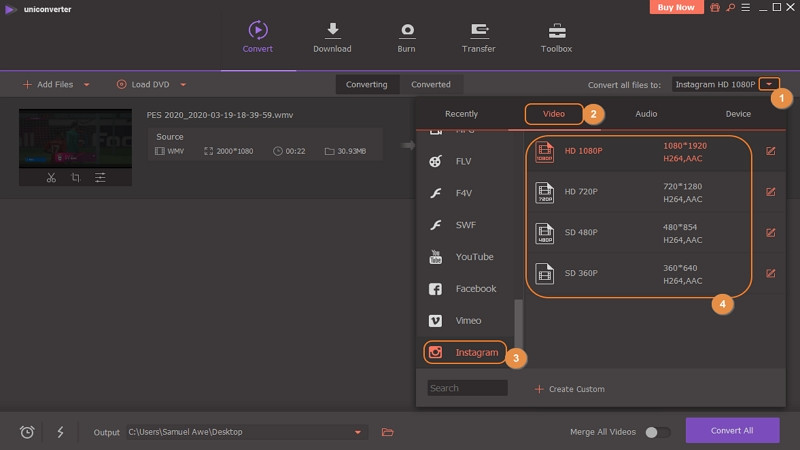Click the schedule alarm clock icon
800x450 pixels.
coord(27,432)
